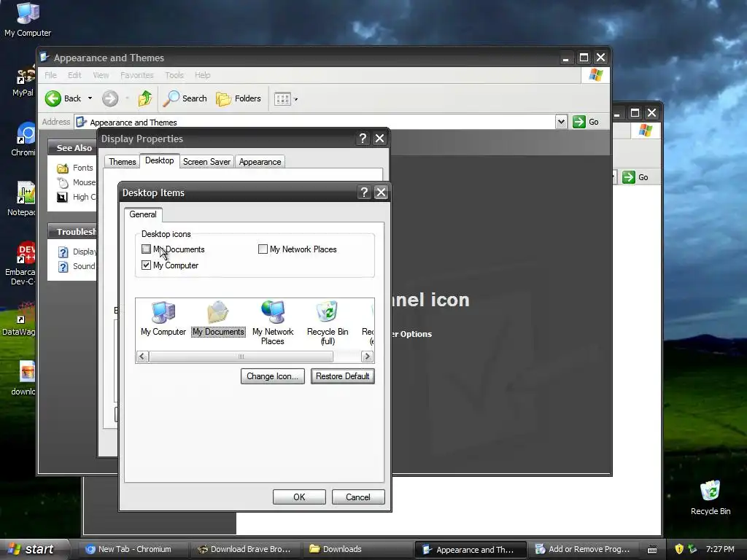Screen dimensions: 747x560
Task: Select the DataWag desktop shortcut
Action: pyautogui.click(x=19, y=318)
